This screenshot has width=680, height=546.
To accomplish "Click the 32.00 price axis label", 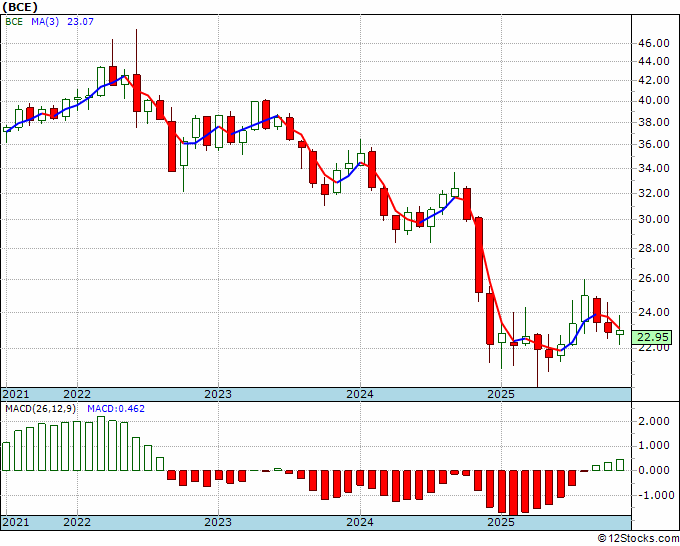I will 654,193.
